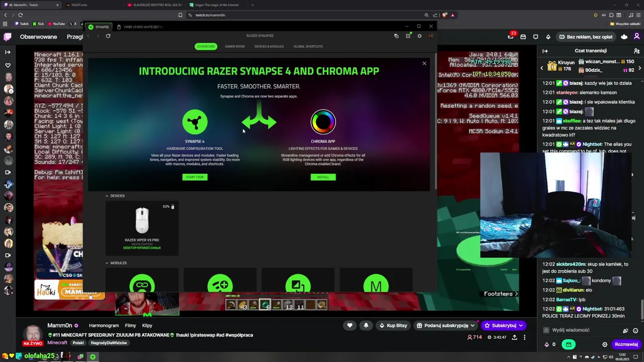Install the Chroma App
Image resolution: width=644 pixels, height=362 pixels.
coord(323,177)
